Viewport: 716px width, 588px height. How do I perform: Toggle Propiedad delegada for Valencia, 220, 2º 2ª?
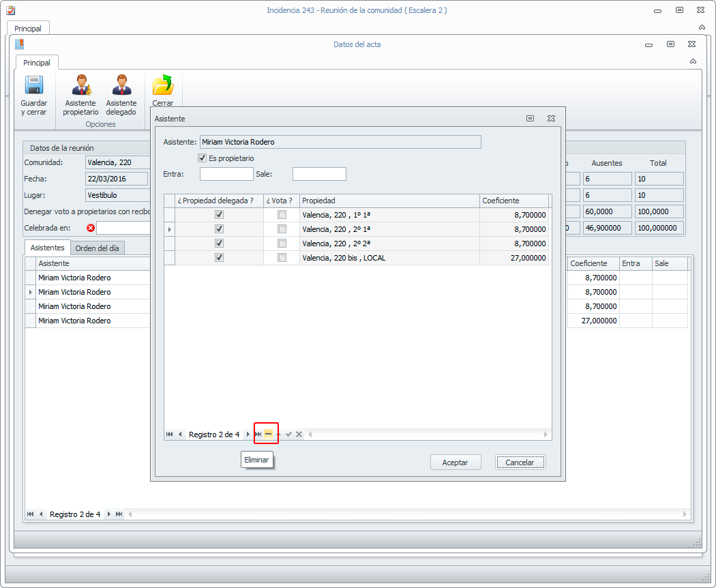pyautogui.click(x=219, y=243)
